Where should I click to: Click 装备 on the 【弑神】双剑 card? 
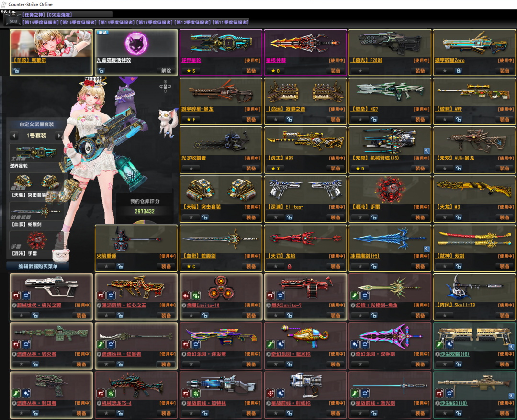[x=505, y=266]
